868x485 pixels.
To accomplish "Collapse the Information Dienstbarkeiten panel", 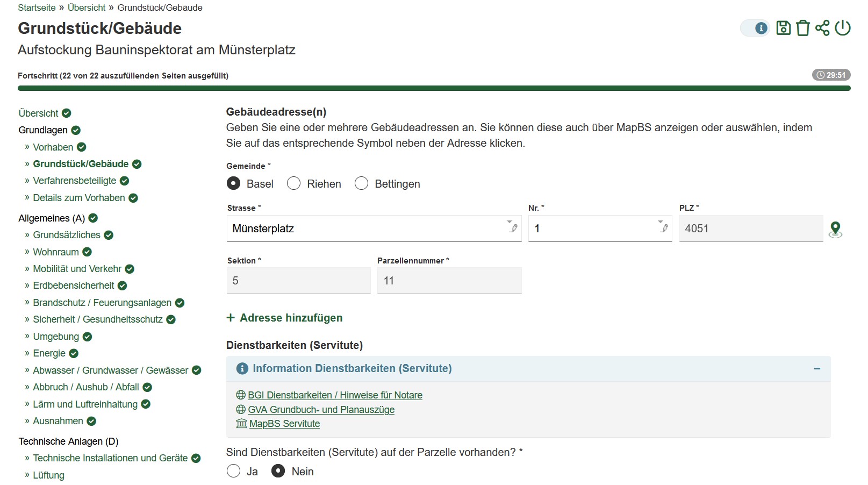I will pos(816,369).
